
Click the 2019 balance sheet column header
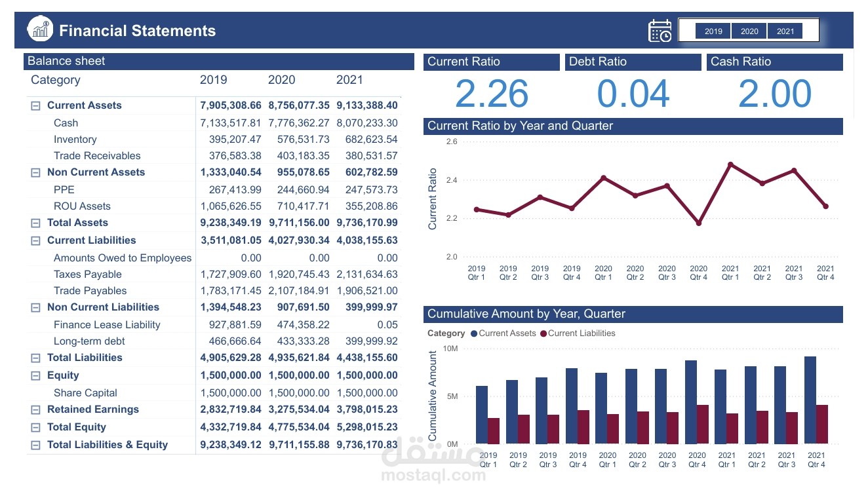click(x=214, y=80)
